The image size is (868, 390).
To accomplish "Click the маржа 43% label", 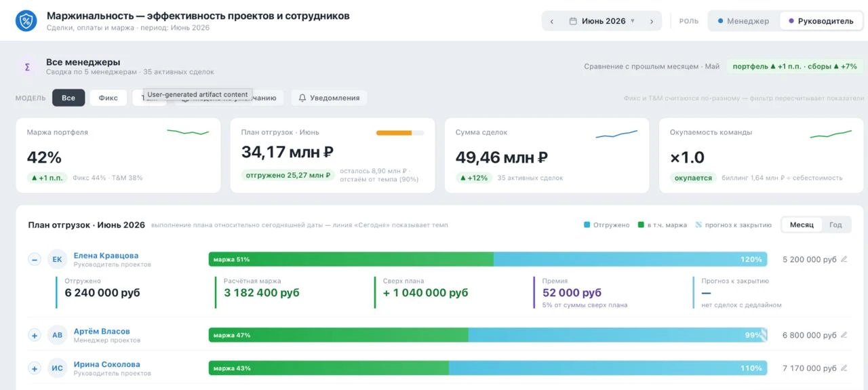I will [231, 368].
